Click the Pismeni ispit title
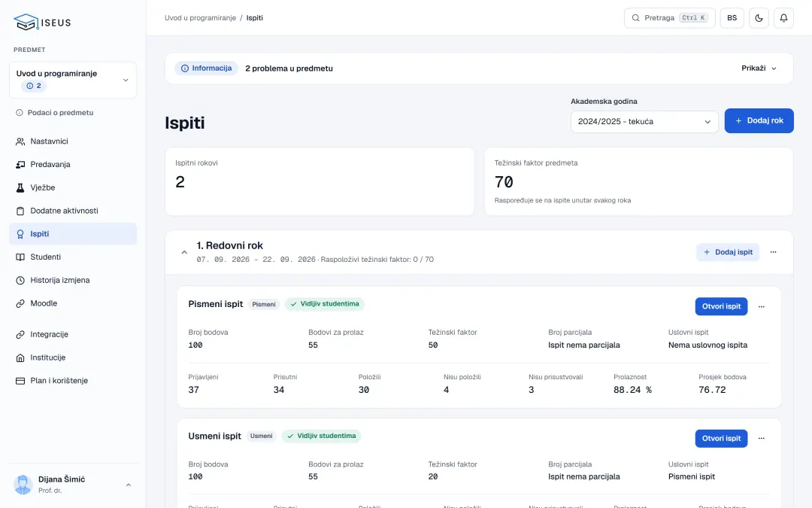Screen dimensions: 812x508 [216, 304]
